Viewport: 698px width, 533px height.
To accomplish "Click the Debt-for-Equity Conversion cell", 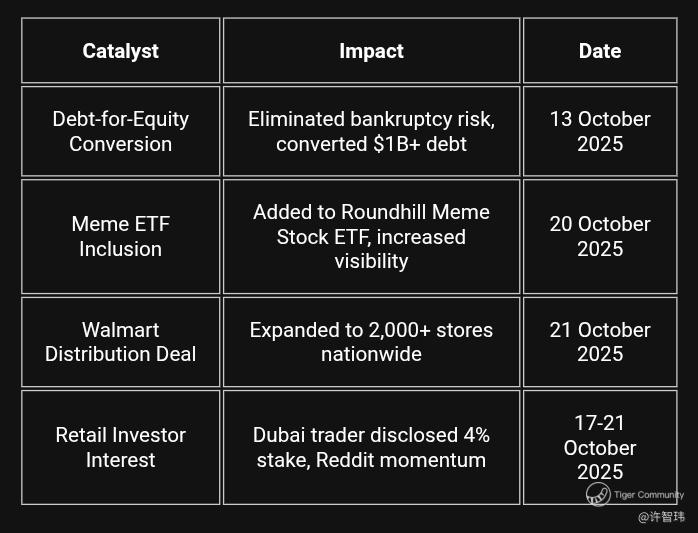I will click(x=120, y=131).
